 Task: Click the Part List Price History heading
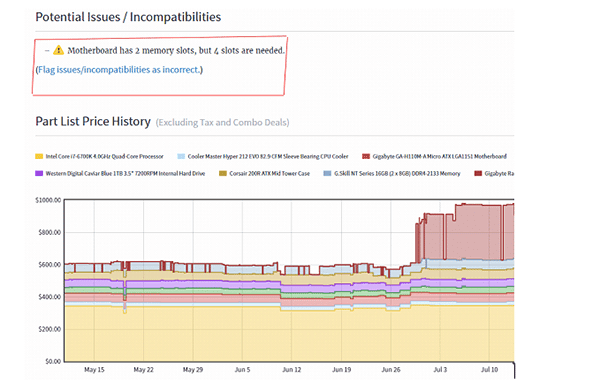tap(93, 121)
